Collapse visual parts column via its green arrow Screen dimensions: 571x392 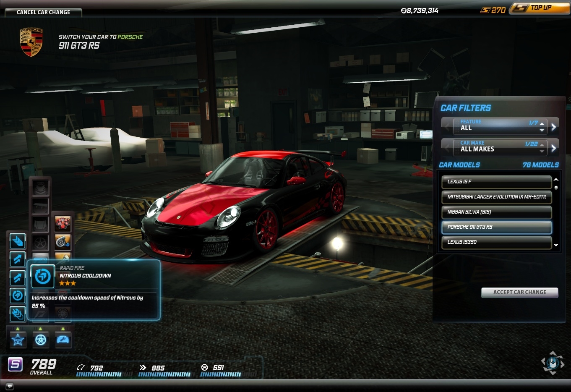(x=40, y=329)
